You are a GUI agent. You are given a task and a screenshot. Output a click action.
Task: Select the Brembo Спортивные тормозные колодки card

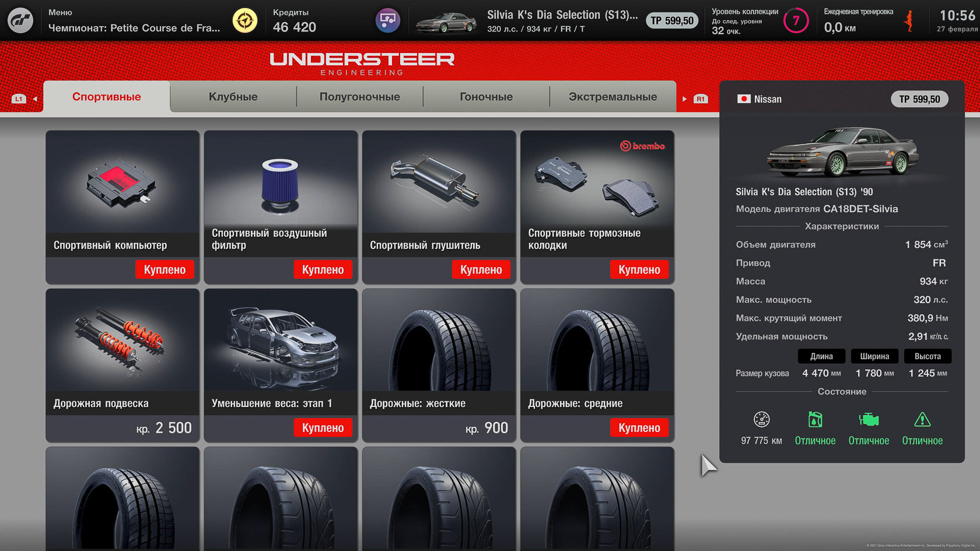coord(597,207)
